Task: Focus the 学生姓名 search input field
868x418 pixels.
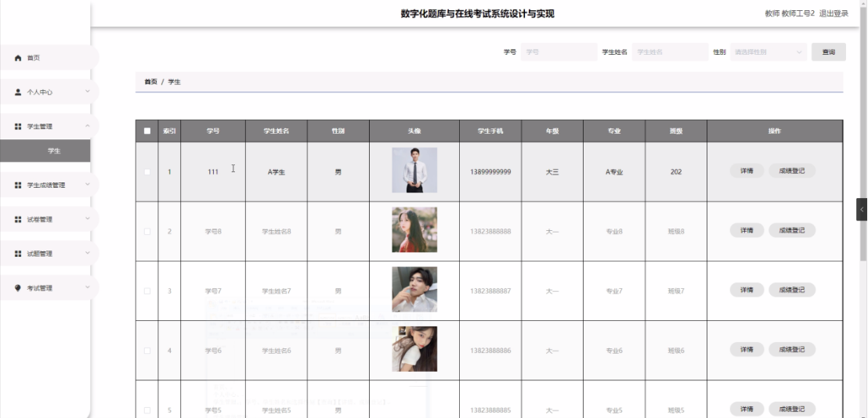Action: coord(671,52)
